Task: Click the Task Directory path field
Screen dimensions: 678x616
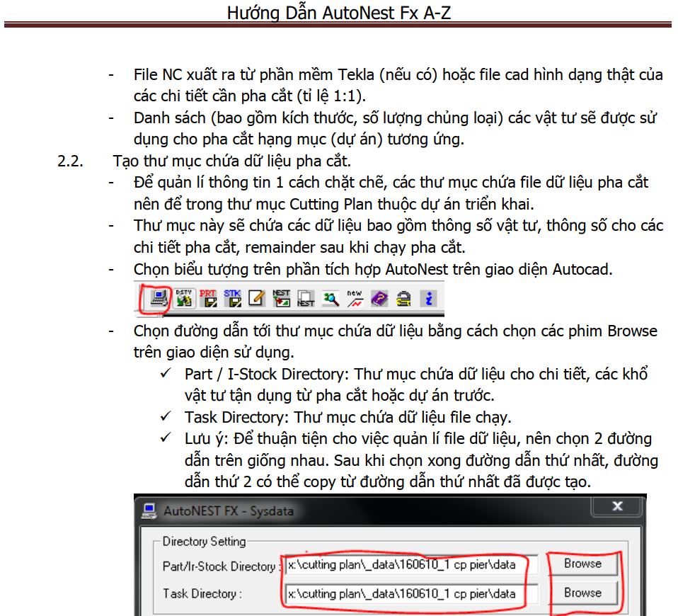Action: [x=411, y=593]
